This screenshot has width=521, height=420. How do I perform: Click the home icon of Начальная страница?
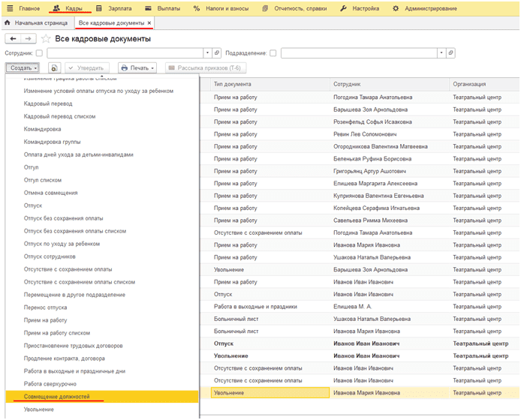[8, 23]
